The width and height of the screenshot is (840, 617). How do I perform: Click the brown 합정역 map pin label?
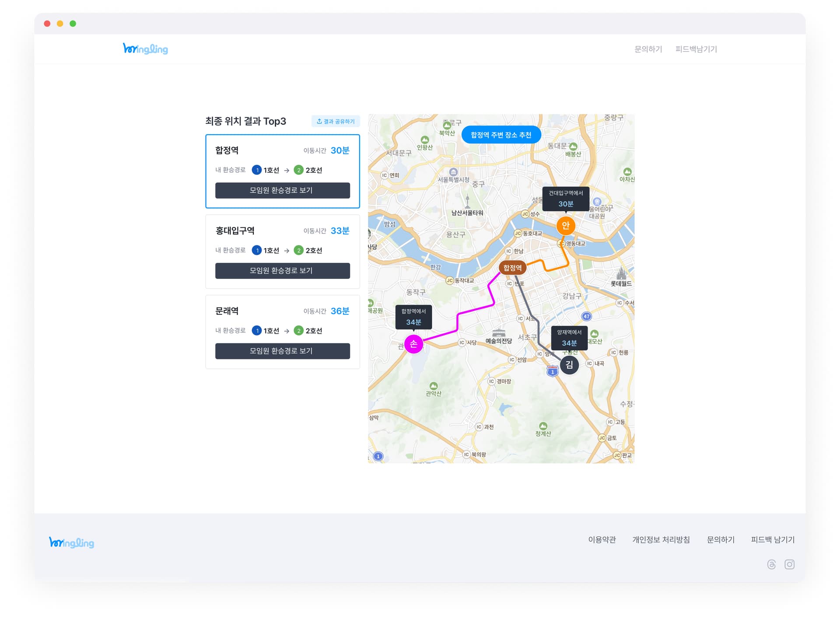[x=512, y=268]
